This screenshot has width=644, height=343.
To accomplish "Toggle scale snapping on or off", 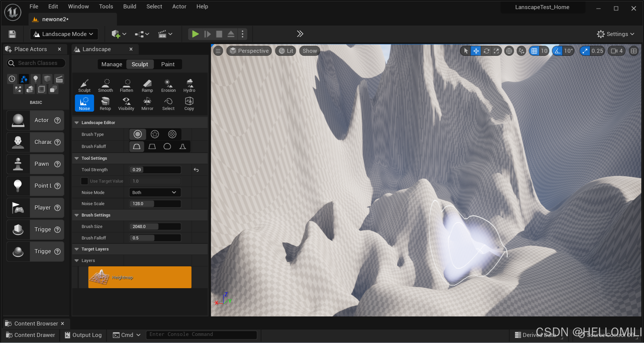I will pyautogui.click(x=585, y=51).
